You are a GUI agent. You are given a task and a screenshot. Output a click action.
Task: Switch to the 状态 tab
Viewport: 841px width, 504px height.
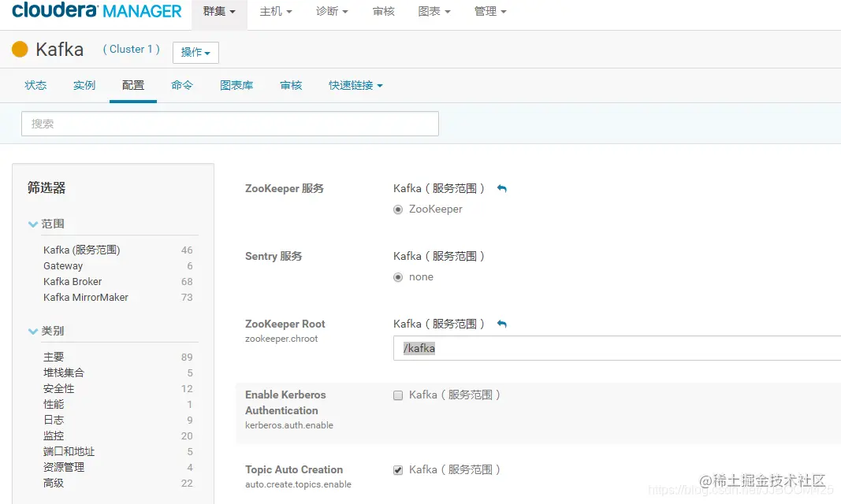(x=35, y=85)
